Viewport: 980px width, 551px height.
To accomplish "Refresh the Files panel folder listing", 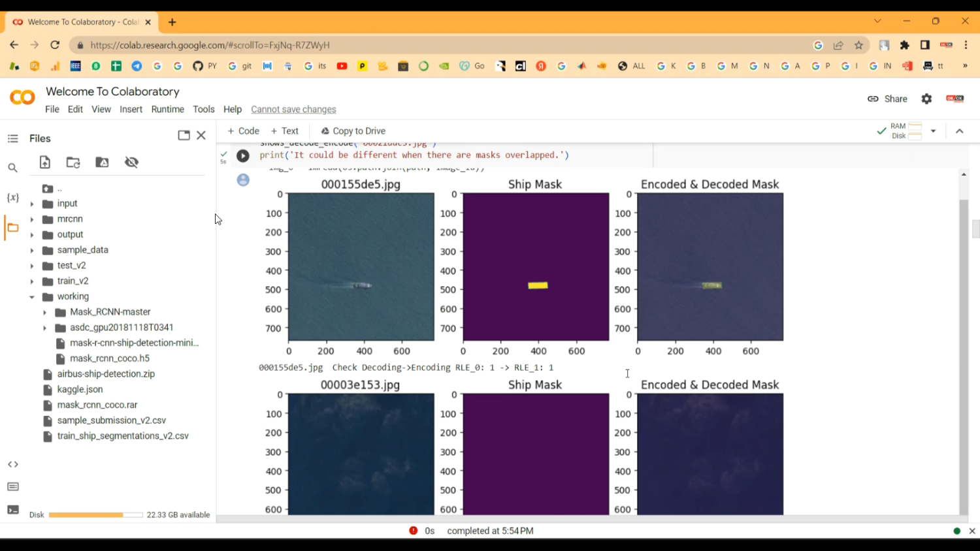I will [73, 163].
